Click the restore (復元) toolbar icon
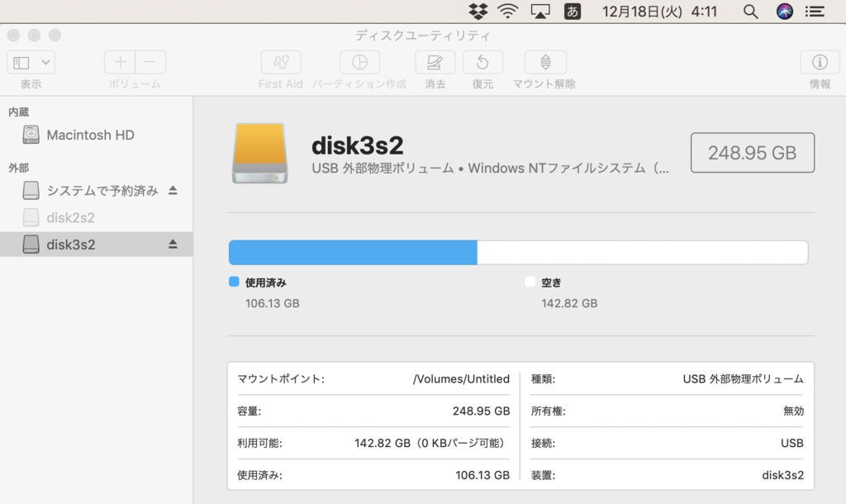 pos(482,63)
